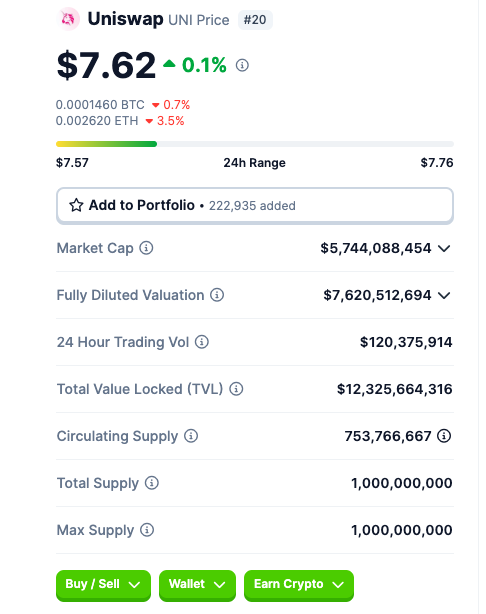Click the Uniswap unicorn logo icon
The width and height of the screenshot is (486, 614).
[69, 19]
